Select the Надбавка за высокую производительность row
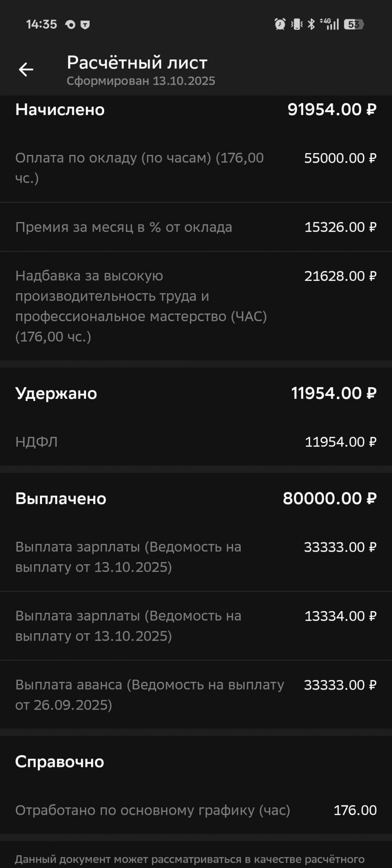Viewport: 392px width, 868px height. pos(195,306)
